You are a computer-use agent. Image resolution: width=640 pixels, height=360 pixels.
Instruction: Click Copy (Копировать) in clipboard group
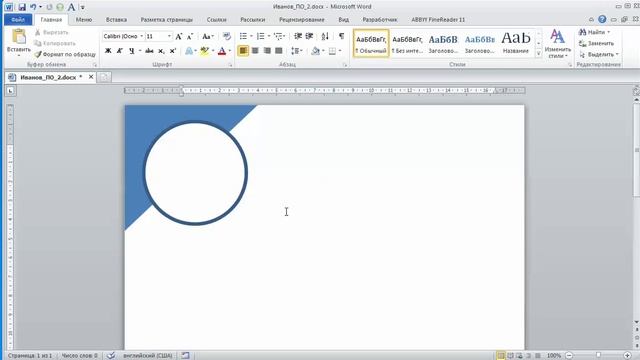pos(55,43)
